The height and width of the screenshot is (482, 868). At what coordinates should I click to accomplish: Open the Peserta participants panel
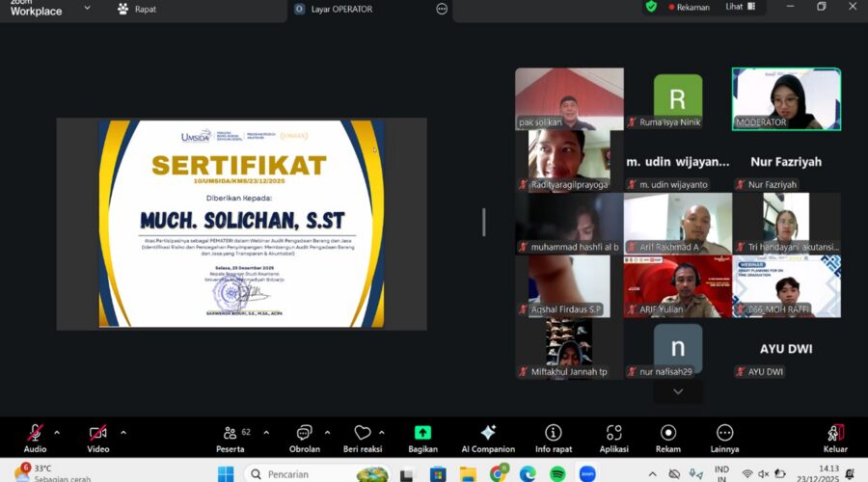[230, 433]
